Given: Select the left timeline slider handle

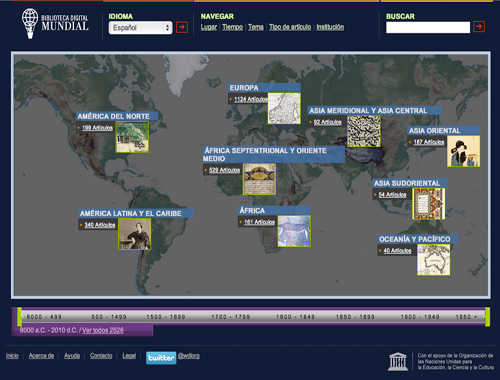Looking at the screenshot, I should tap(19, 317).
